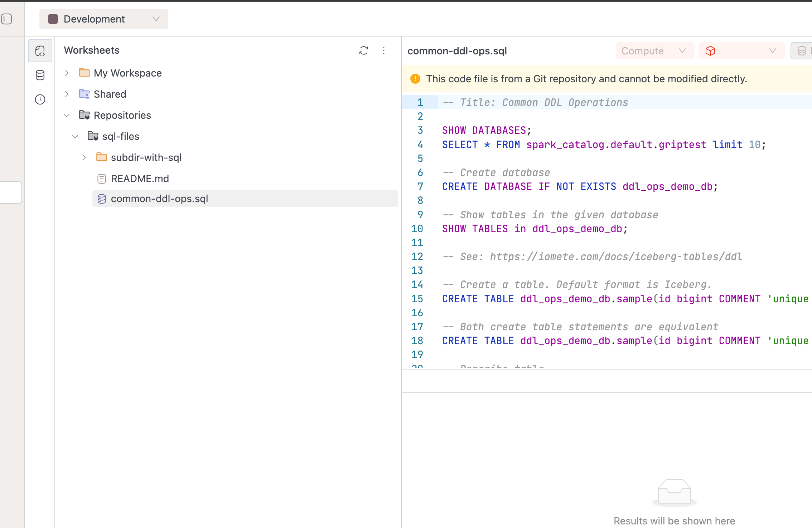Expand the subdir-with-sql folder chevron
812x528 pixels.
84,157
